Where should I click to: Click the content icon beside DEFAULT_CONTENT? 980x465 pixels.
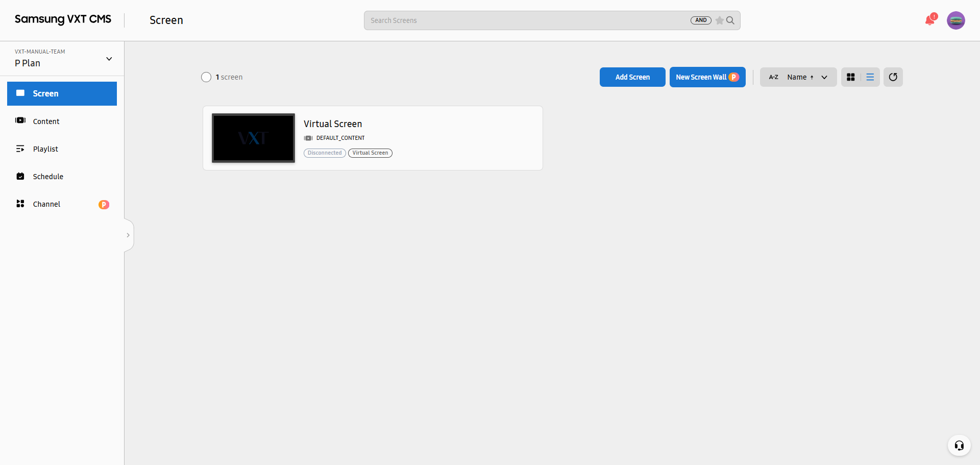308,138
